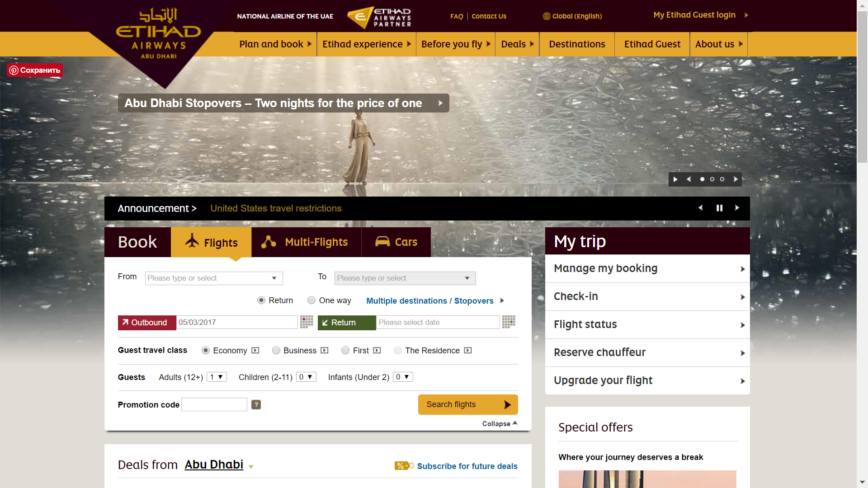The height and width of the screenshot is (488, 868).
Task: Pause the announcement ticker
Action: 719,208
